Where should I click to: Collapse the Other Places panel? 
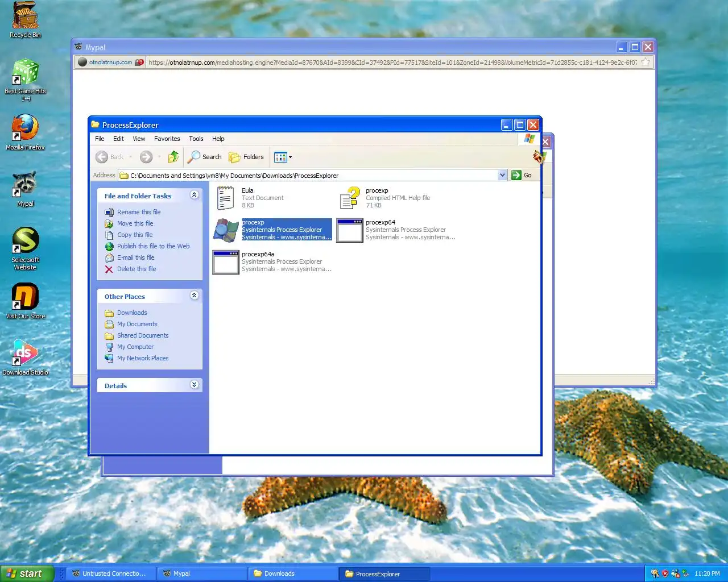194,296
